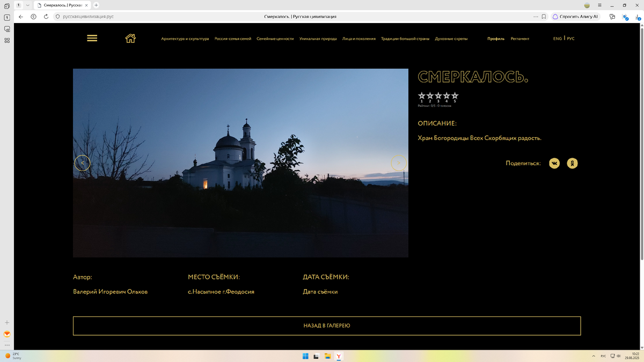Open File Explorer from the taskbar
Screen dimensions: 644x362
pyautogui.click(x=327, y=356)
